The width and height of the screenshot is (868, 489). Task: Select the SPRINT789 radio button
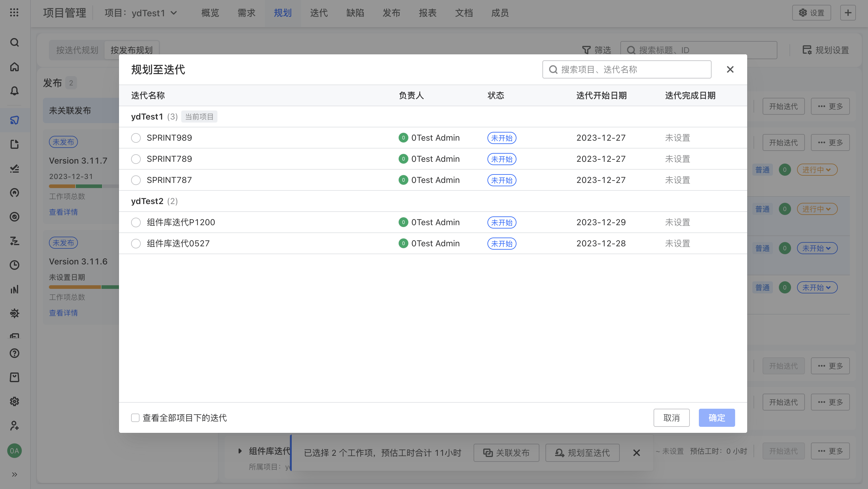click(136, 159)
